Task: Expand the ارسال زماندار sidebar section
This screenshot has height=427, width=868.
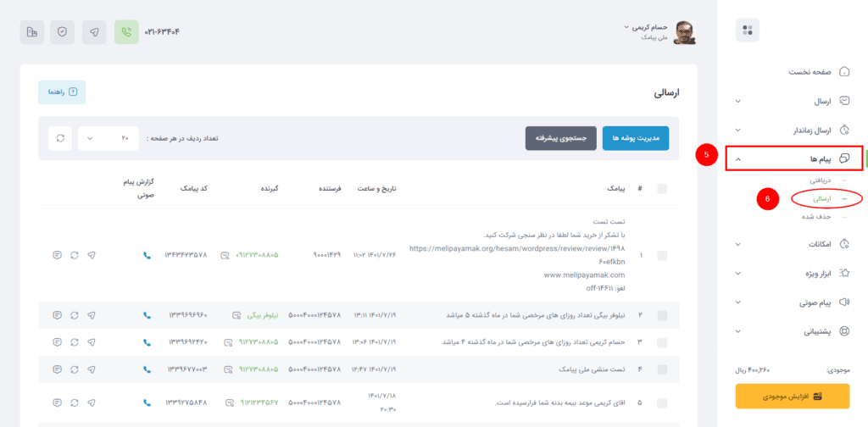Action: [x=793, y=130]
